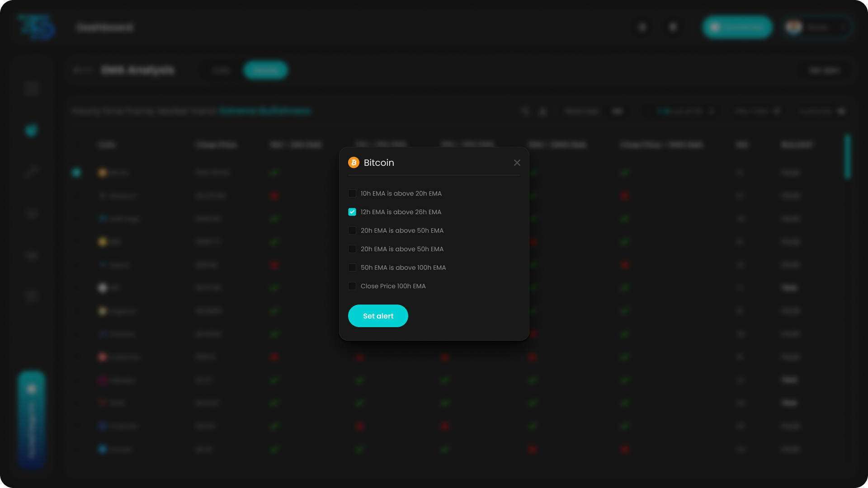868x488 pixels.
Task: Uncheck 12h EMA is above 26h EMA
Action: [x=352, y=212]
